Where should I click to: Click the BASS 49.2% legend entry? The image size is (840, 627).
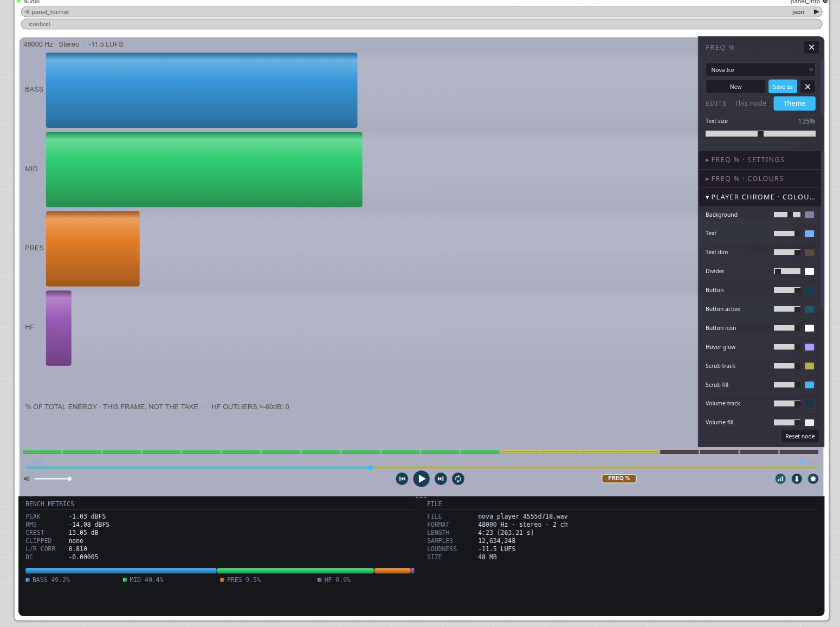click(48, 580)
